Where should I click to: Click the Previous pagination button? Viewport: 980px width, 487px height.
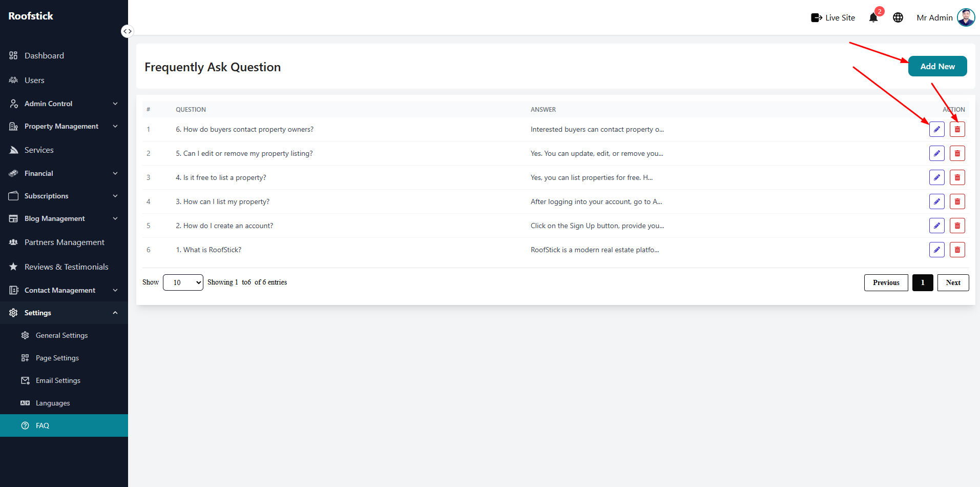point(886,282)
